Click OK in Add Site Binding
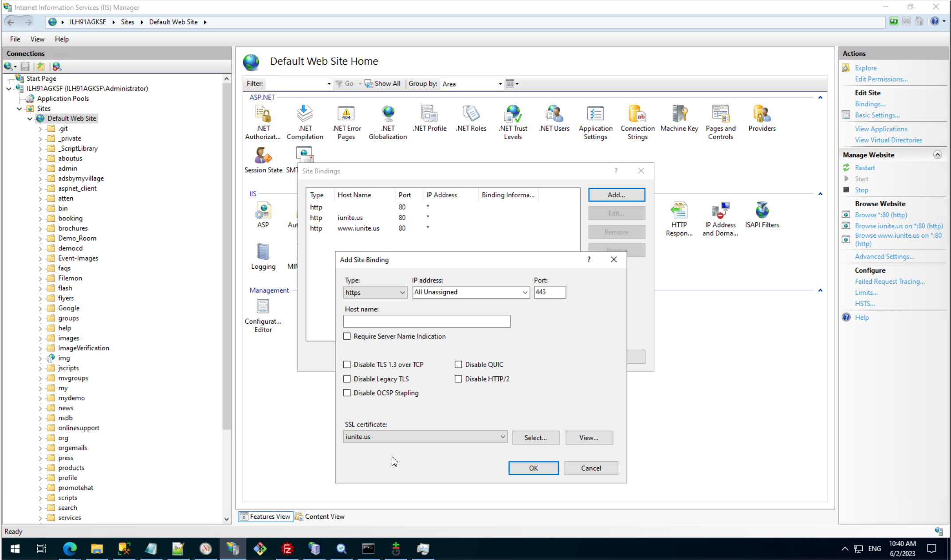 point(533,468)
